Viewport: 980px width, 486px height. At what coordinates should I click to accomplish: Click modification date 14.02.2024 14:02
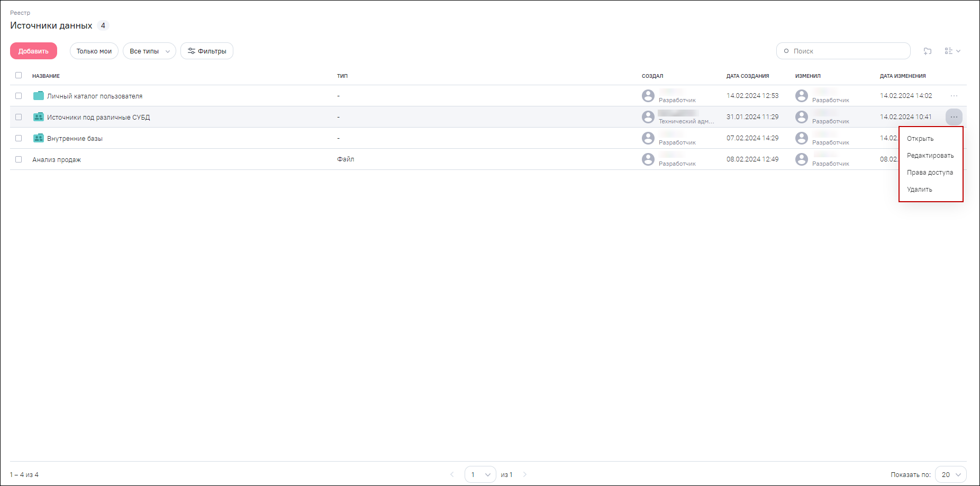tap(906, 96)
